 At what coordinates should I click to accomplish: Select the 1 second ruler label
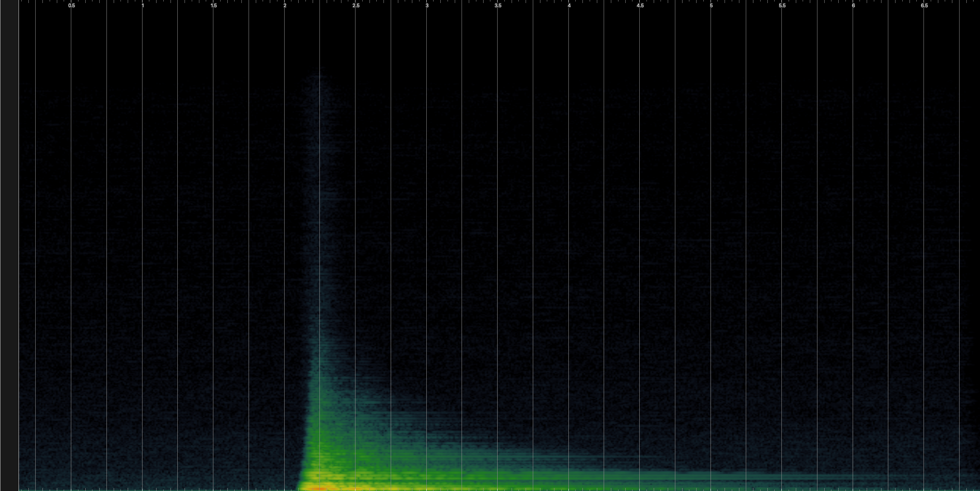[x=142, y=6]
